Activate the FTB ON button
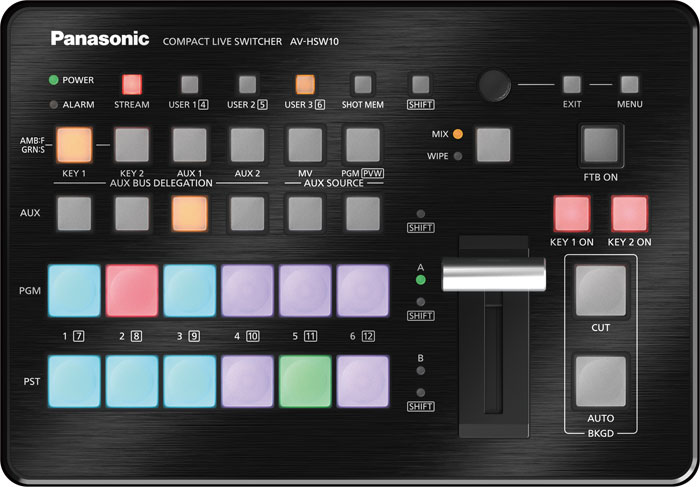Image resolution: width=700 pixels, height=487 pixels. coord(600,145)
